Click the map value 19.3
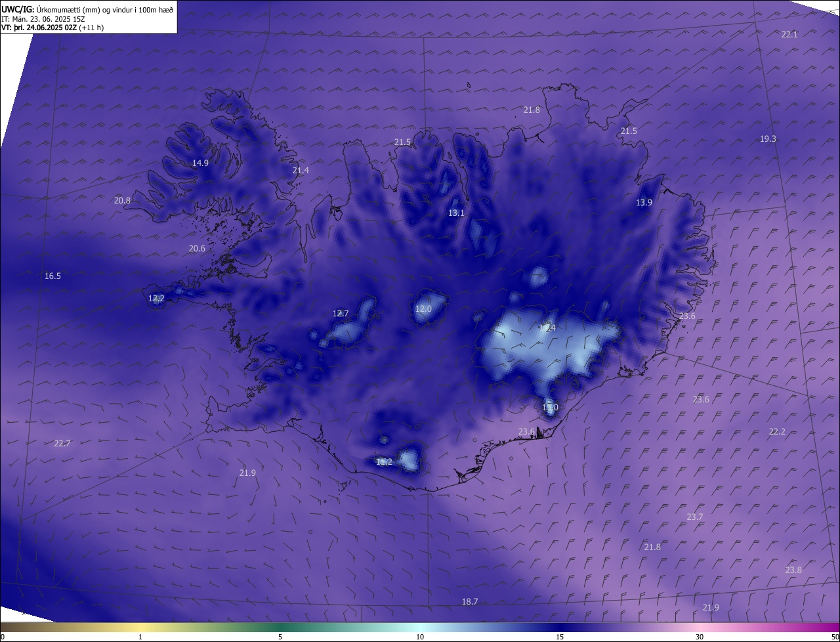Screen dimensions: 840x642 768,139
